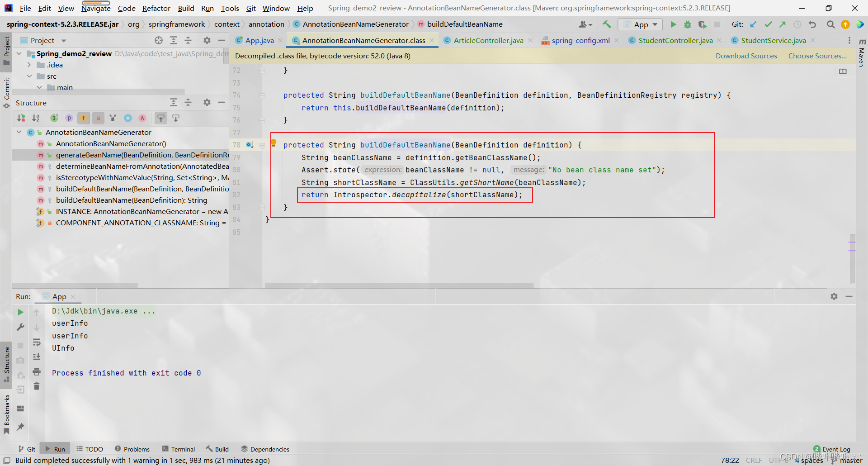Open the user profile dropdown in toolbar
Viewport: 868px width, 466px height.
(x=585, y=24)
